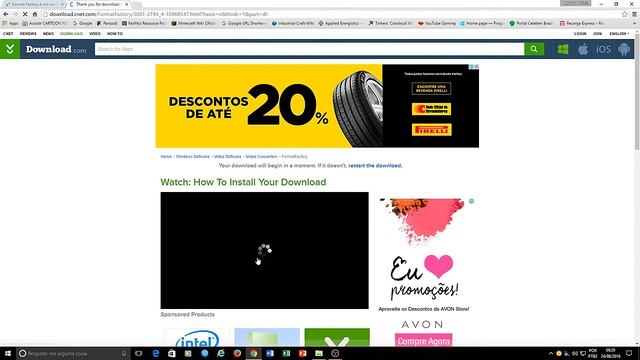640x360 pixels.
Task: Click the address bar URL
Action: click(x=159, y=14)
